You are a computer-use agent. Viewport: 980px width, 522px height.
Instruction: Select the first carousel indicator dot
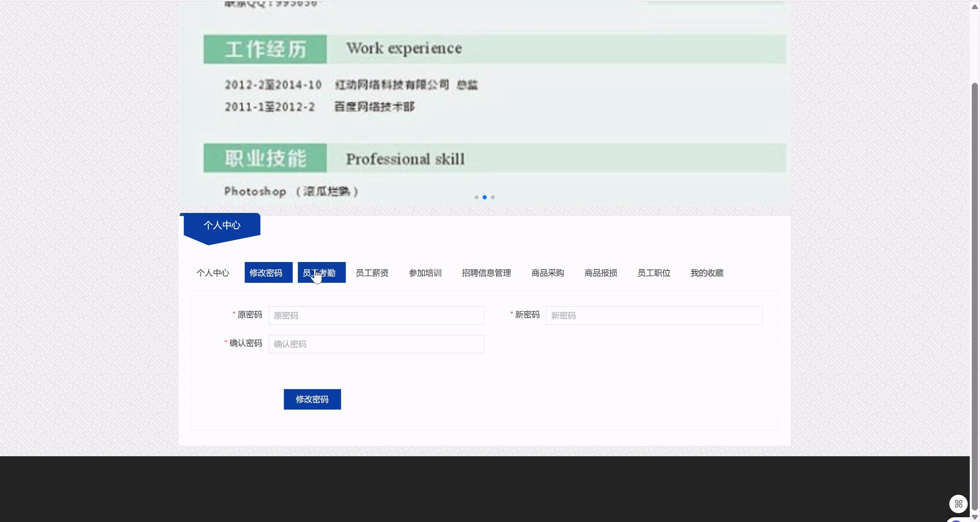point(476,197)
